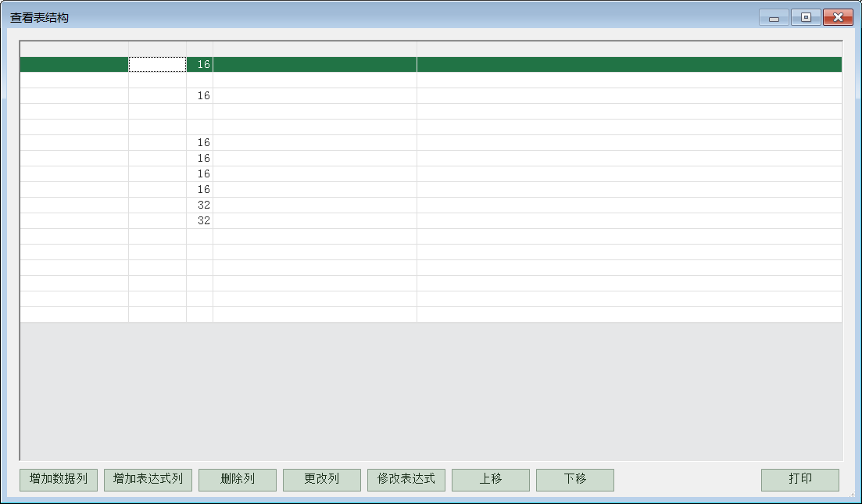Close the 查看表结构 window
The height and width of the screenshot is (504, 862).
[x=838, y=18]
